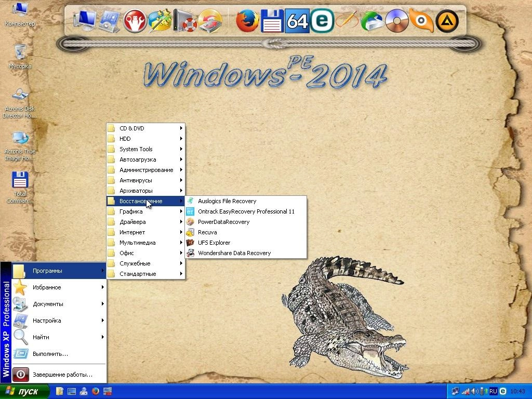Select Программы in the Start menu
This screenshot has width=532, height=399.
[x=59, y=271]
